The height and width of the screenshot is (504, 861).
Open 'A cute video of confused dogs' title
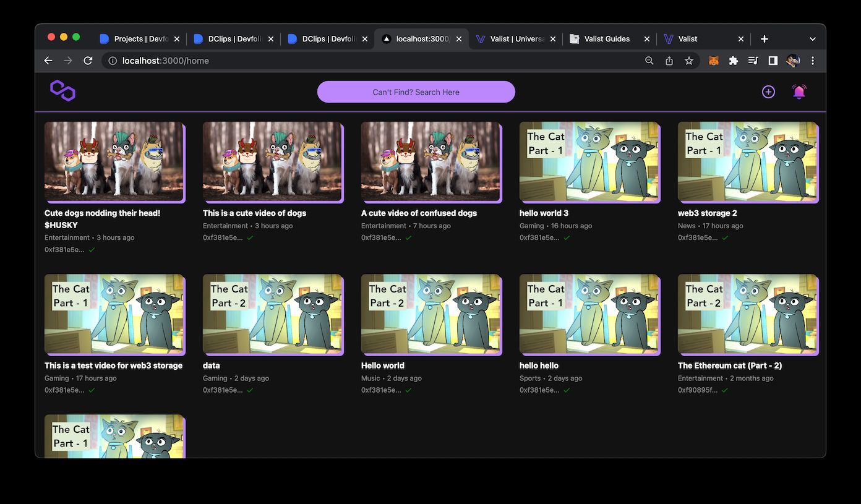point(419,213)
